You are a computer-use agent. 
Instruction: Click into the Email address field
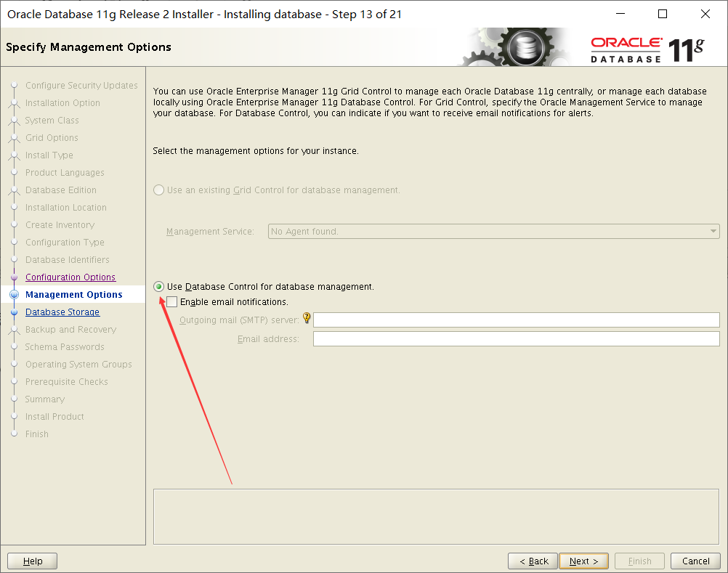click(x=517, y=338)
